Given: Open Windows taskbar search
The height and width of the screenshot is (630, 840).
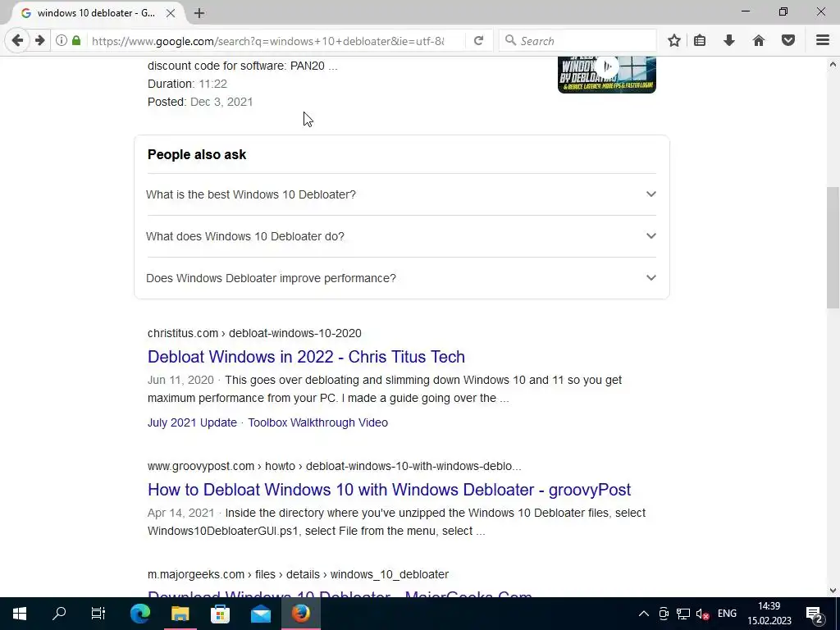Looking at the screenshot, I should coord(59,614).
